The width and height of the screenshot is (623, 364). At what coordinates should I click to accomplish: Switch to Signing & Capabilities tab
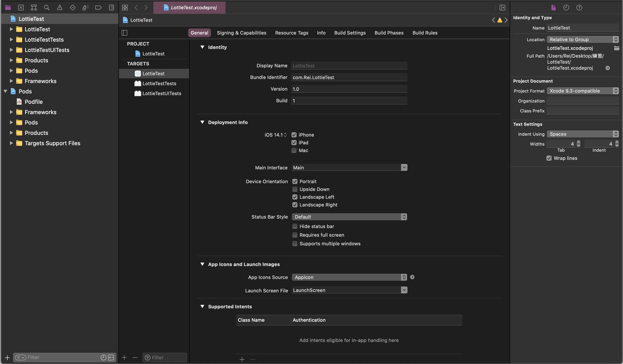coord(242,33)
